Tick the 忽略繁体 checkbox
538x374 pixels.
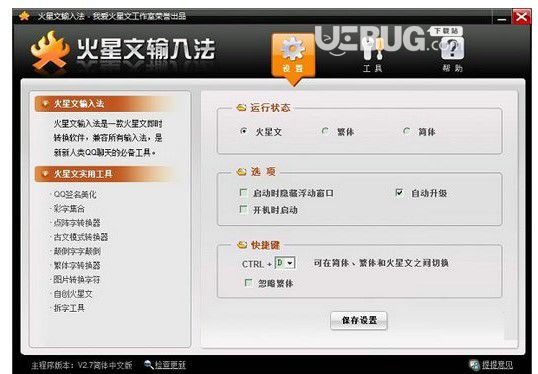pyautogui.click(x=248, y=283)
